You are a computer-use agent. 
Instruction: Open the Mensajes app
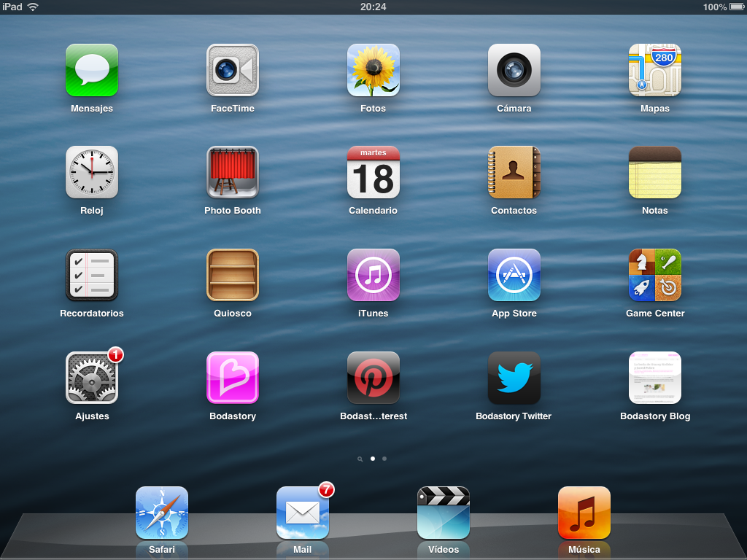pos(91,71)
